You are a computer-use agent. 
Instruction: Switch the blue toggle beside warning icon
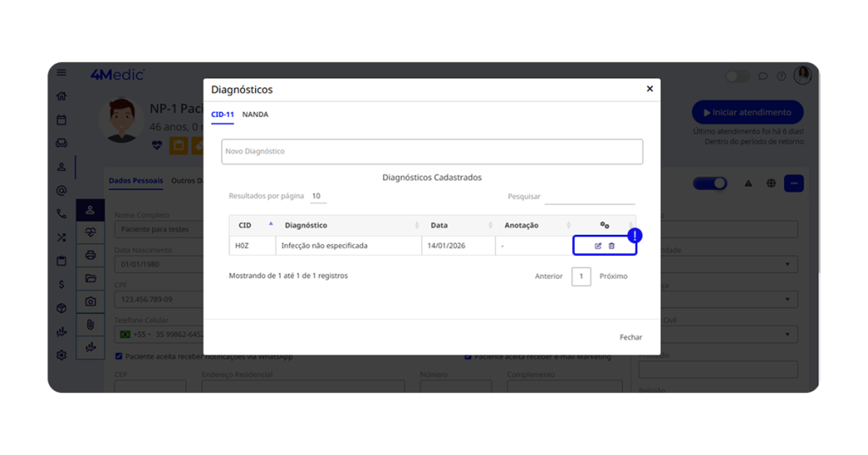pyautogui.click(x=709, y=183)
